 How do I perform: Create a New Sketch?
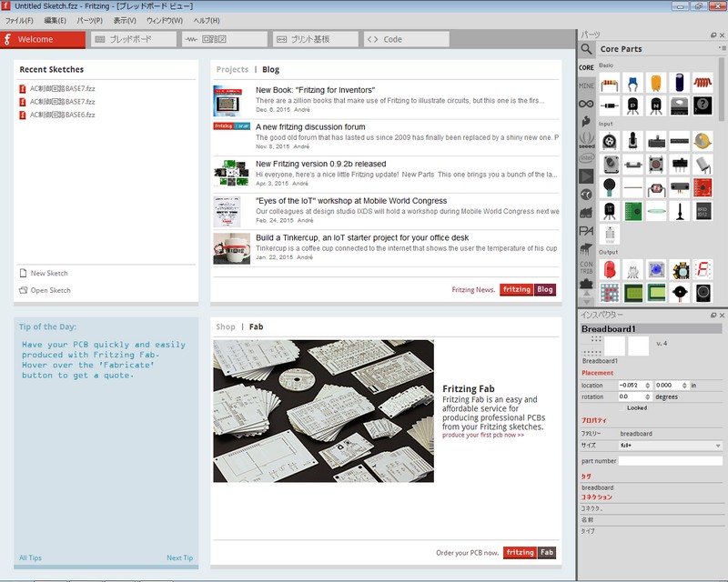(44, 274)
